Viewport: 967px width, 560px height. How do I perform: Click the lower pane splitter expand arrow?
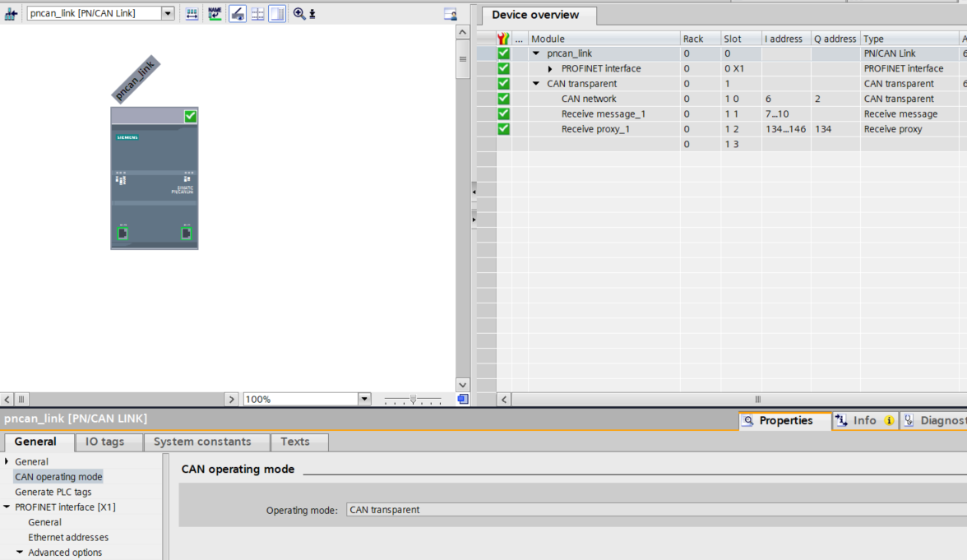[x=474, y=220]
